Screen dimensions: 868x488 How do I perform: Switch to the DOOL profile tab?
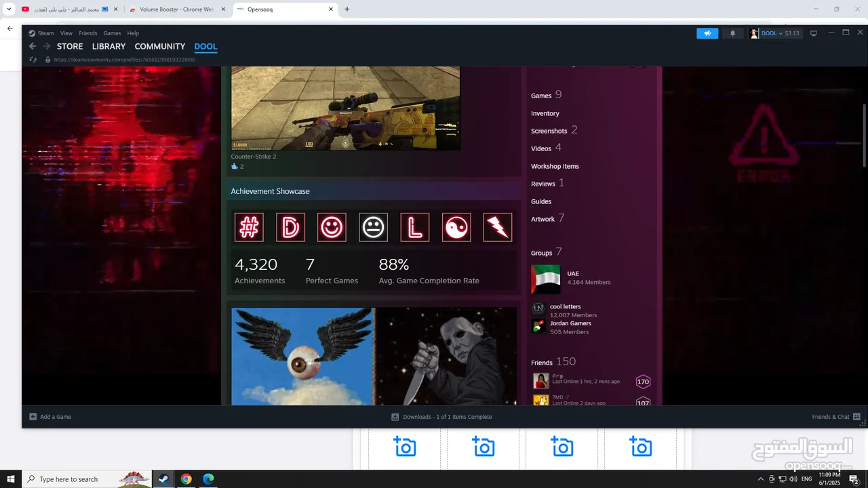point(205,46)
